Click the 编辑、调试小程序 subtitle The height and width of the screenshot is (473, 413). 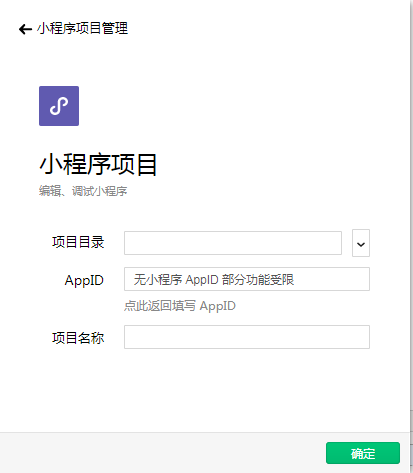(x=83, y=191)
